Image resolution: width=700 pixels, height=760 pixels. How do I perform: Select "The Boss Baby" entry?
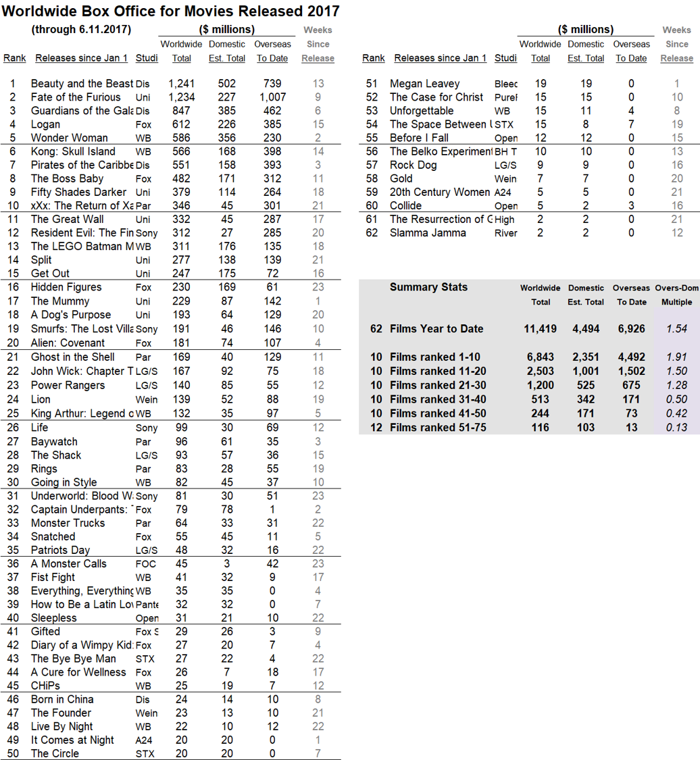click(67, 178)
